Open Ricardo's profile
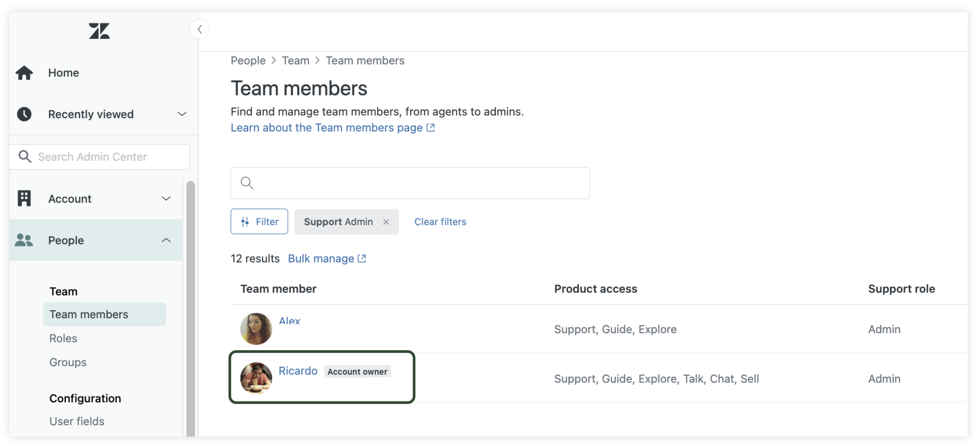 pos(298,371)
